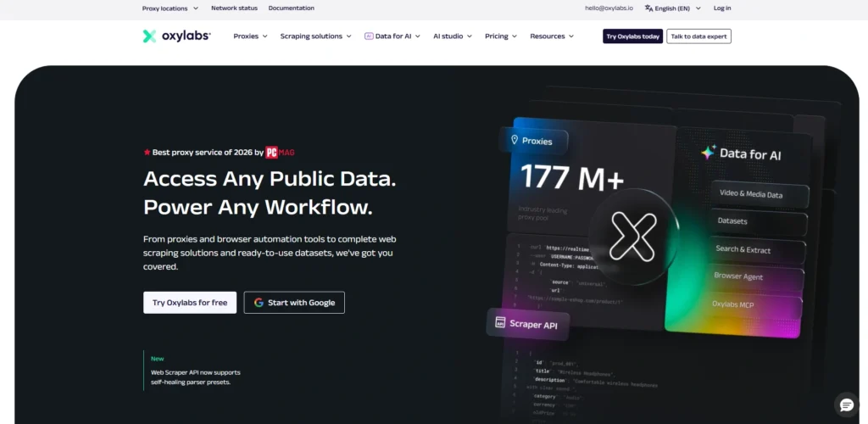This screenshot has width=868, height=424.
Task: Click the 177 M+ proxy pool figure
Action: pyautogui.click(x=572, y=179)
